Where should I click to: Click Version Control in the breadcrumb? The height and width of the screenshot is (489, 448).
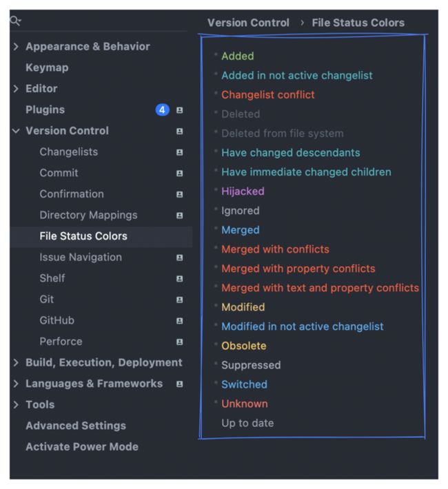[248, 23]
